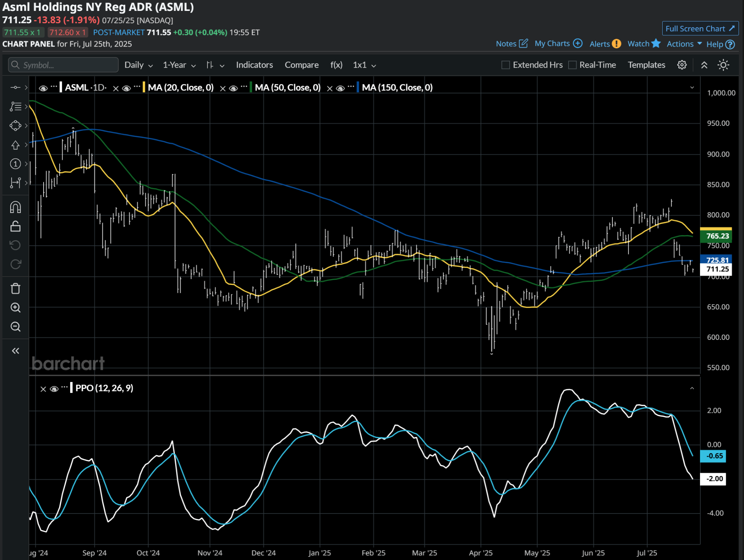Open chart settings gear icon
The image size is (744, 560).
(682, 65)
